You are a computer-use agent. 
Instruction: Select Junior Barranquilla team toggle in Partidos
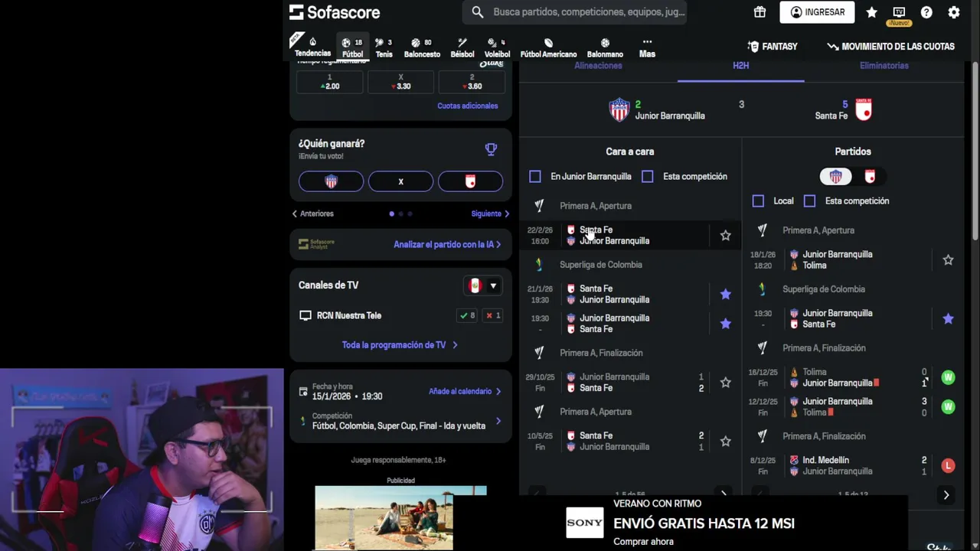[835, 177]
